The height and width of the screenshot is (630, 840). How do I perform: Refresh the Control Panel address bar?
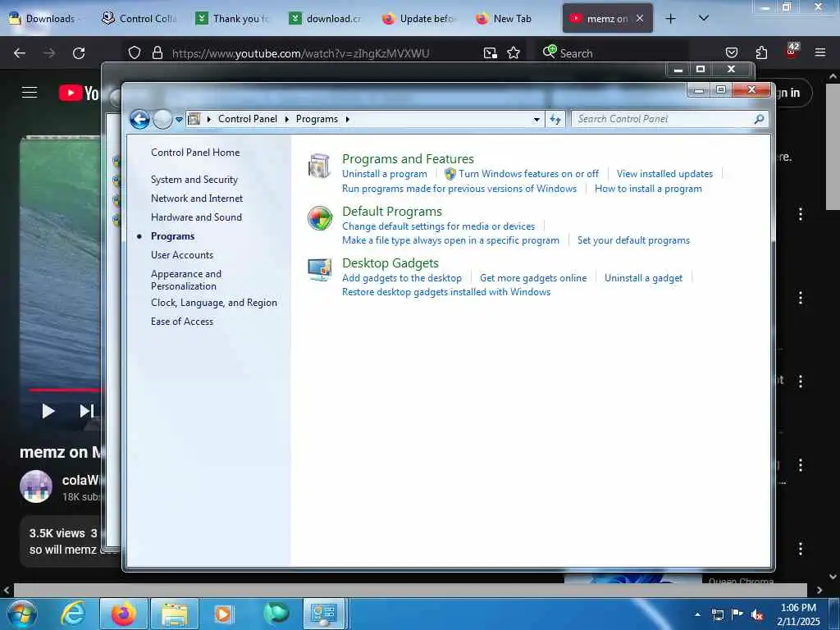[555, 119]
